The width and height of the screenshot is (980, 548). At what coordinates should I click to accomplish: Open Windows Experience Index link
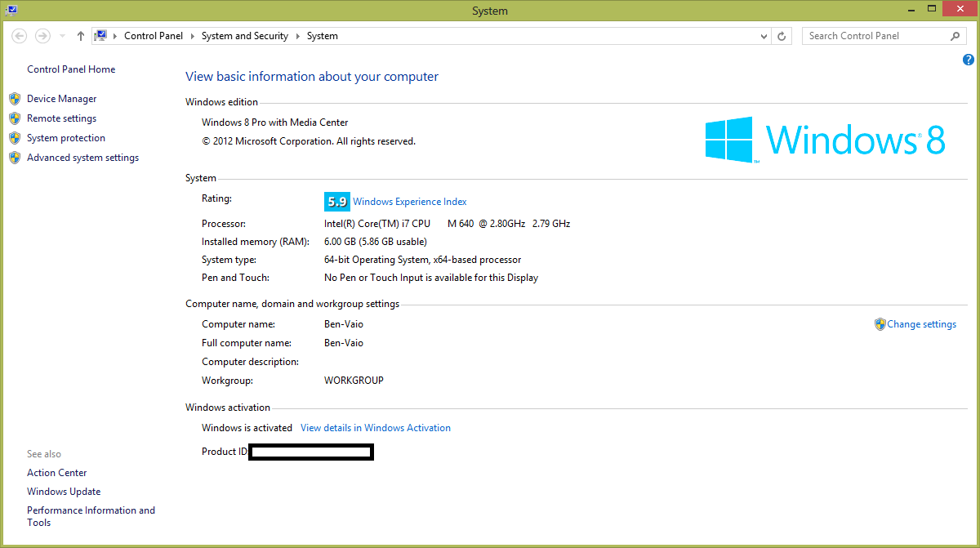[409, 201]
